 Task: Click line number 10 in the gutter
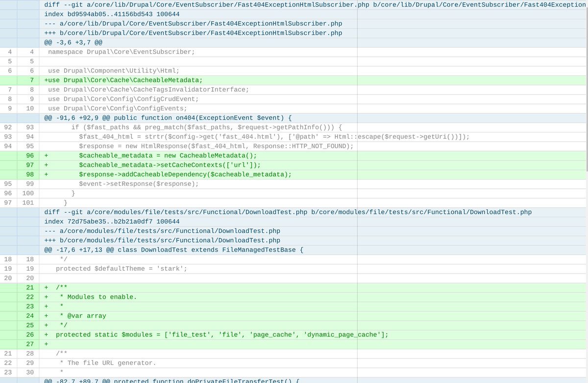[x=30, y=108]
